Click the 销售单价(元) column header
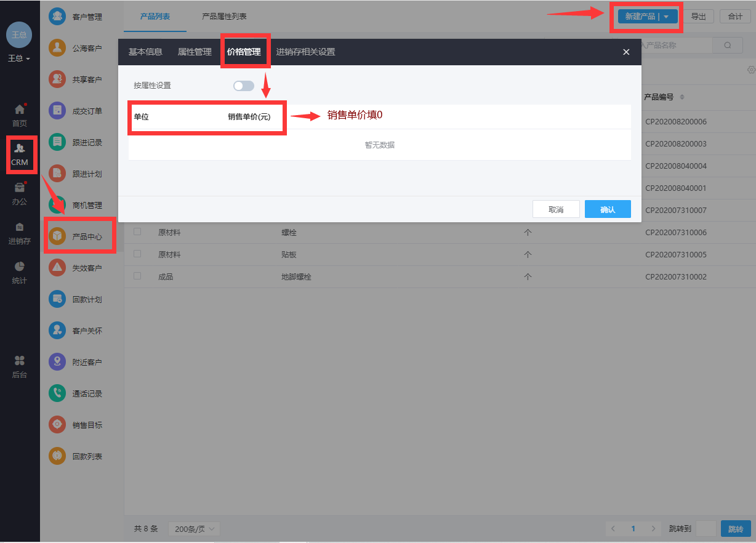 [249, 116]
